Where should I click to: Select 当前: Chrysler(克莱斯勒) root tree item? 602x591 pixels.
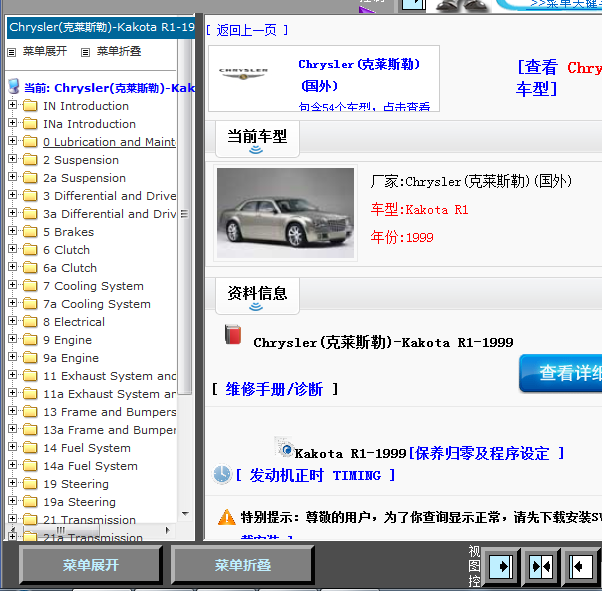click(x=109, y=88)
